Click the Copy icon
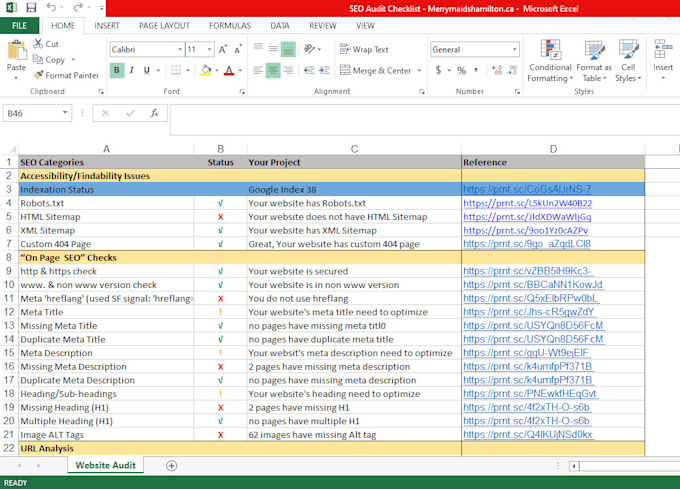 click(x=38, y=59)
